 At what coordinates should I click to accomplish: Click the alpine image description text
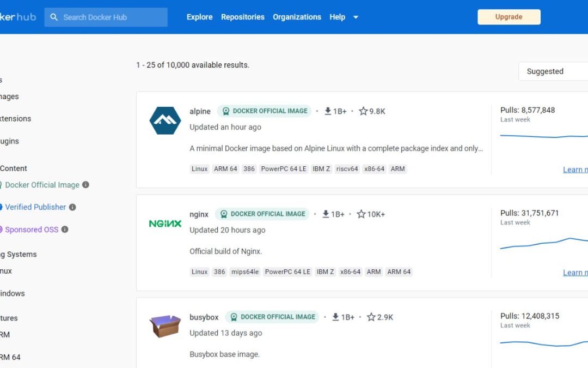336,148
